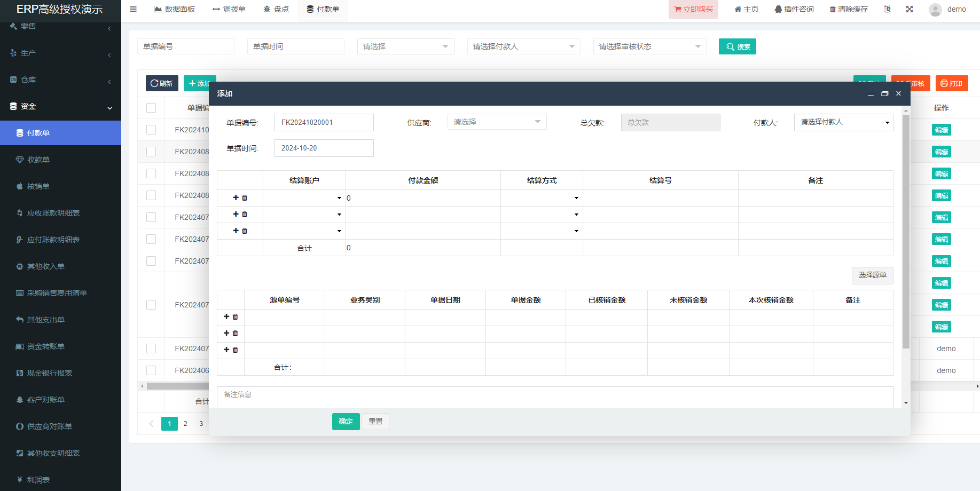Check the first FK202408 row checkbox
The width and height of the screenshot is (980, 491).
(x=151, y=152)
